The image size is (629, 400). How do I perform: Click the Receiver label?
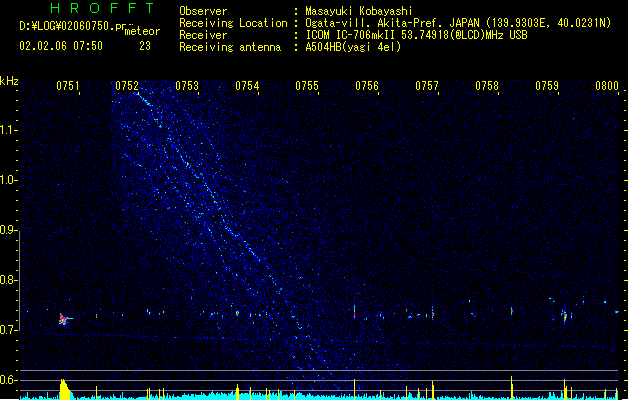[203, 35]
